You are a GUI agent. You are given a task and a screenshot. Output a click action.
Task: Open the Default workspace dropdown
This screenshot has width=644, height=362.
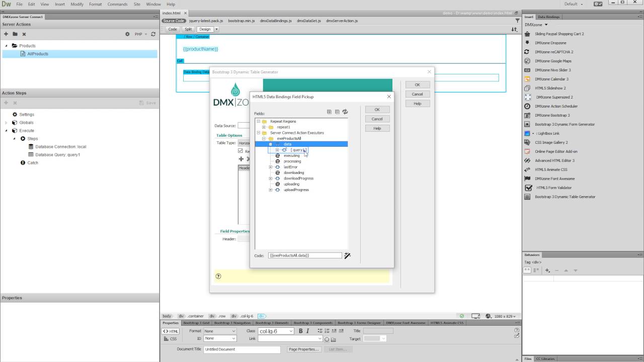click(574, 4)
